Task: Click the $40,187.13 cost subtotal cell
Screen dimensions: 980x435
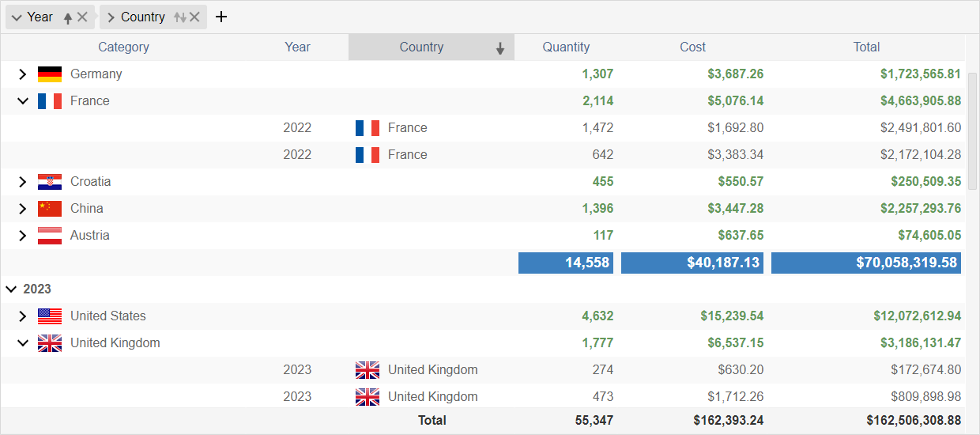Action: coord(692,263)
